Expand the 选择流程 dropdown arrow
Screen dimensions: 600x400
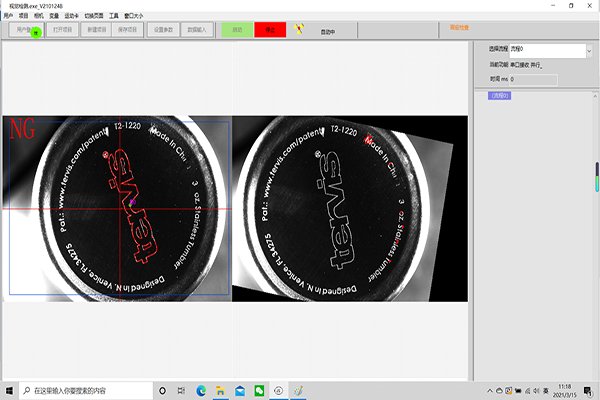click(x=589, y=51)
